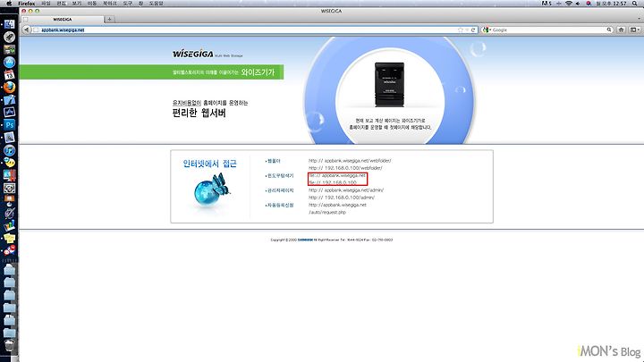Open the 파일 (File) menu
The height and width of the screenshot is (362, 644).
[x=46, y=4]
